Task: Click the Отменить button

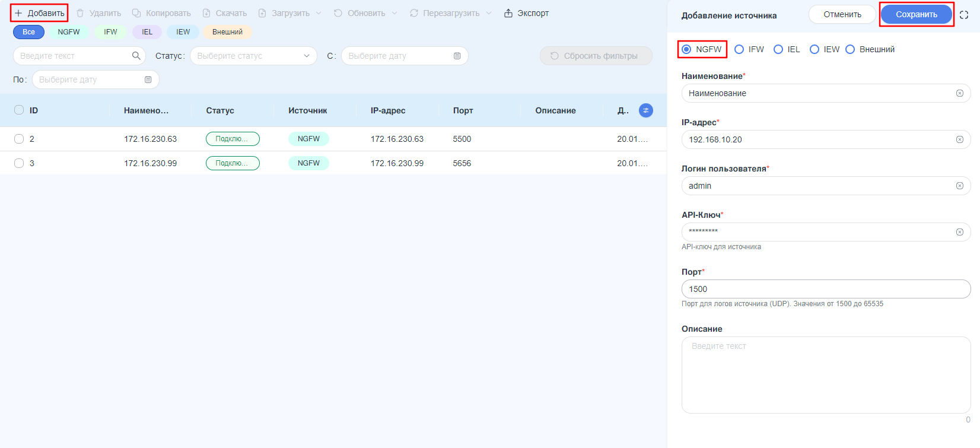Action: tap(842, 14)
